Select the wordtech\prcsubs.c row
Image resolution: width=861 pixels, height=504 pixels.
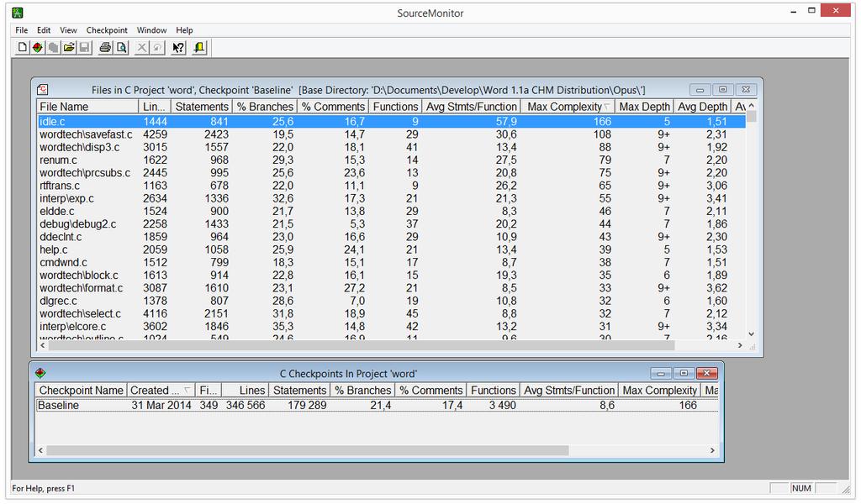392,173
